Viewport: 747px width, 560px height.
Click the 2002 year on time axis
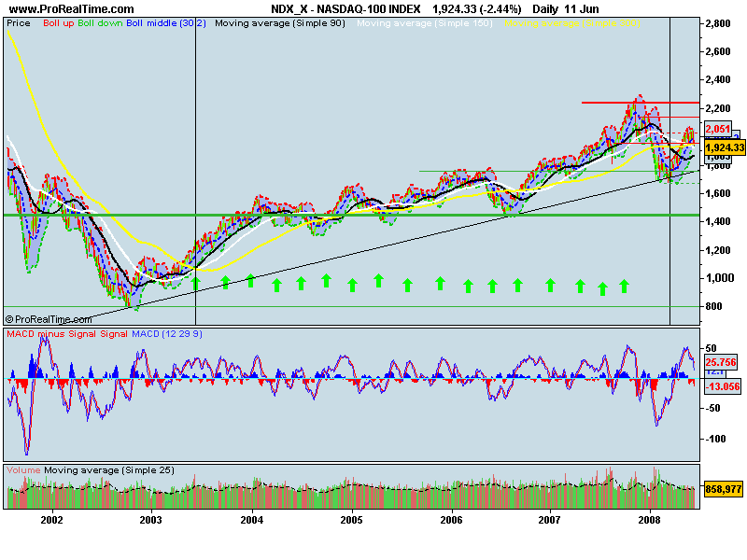pos(51,520)
